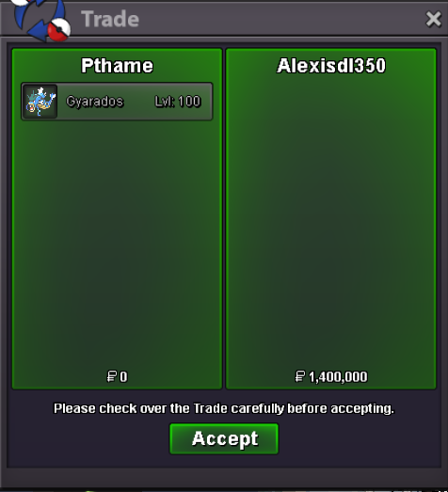Click the Accept button
The image size is (448, 492).
coord(224,438)
